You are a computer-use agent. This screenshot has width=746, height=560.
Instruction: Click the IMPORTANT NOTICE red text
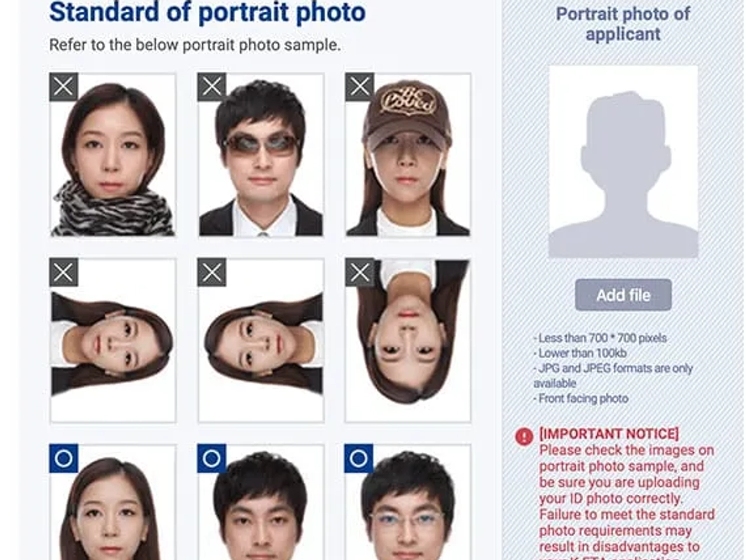pos(609,434)
